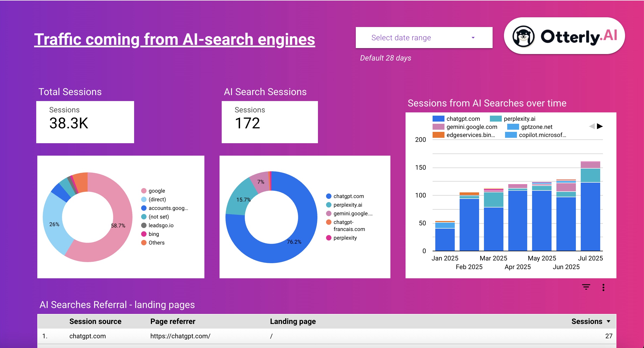Open the Select date range dropdown

coord(424,38)
